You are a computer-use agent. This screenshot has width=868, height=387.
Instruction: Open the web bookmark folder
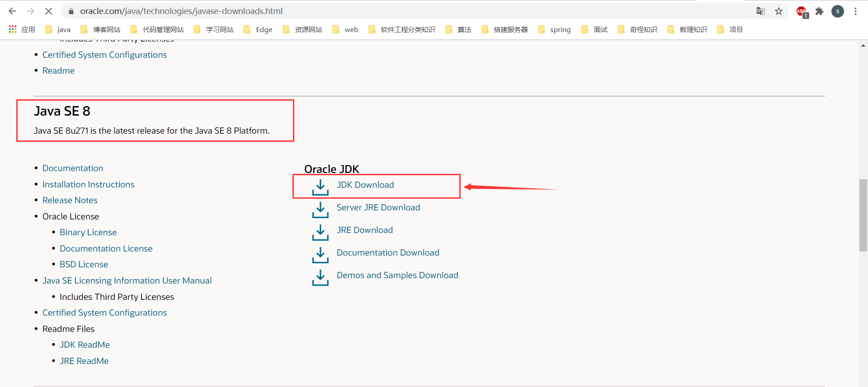click(345, 29)
